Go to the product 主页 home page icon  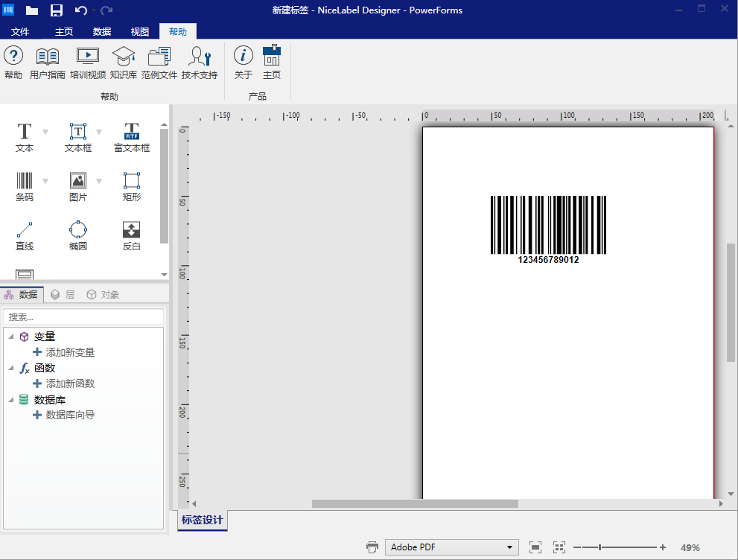point(272,63)
